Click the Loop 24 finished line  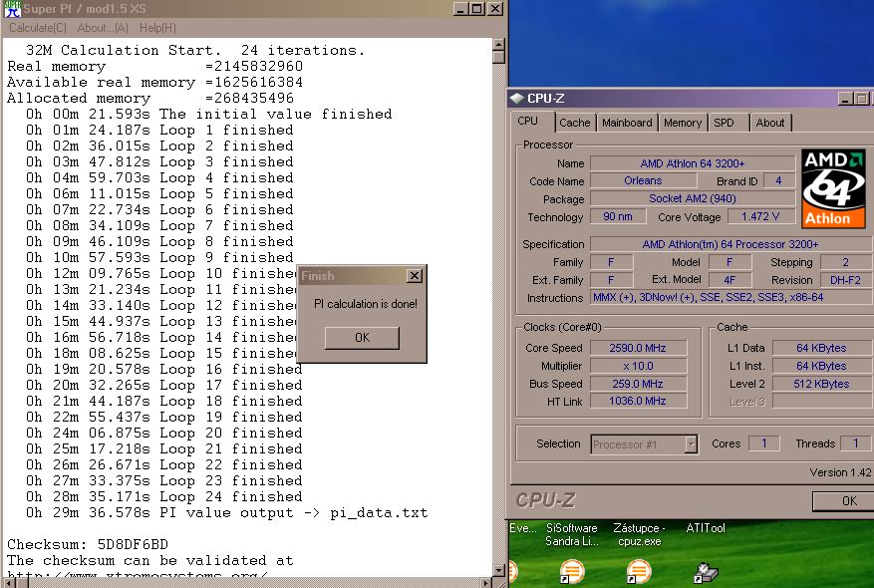pos(163,496)
